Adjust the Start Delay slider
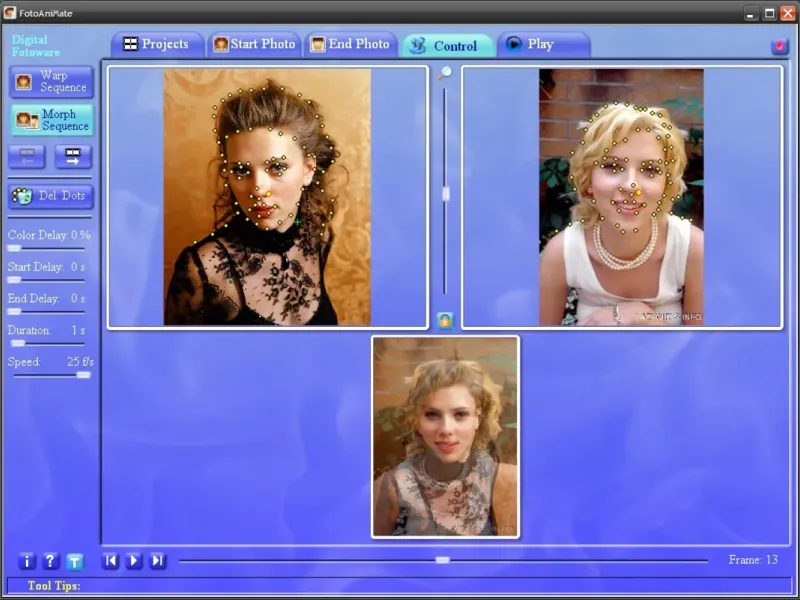 tap(15, 280)
